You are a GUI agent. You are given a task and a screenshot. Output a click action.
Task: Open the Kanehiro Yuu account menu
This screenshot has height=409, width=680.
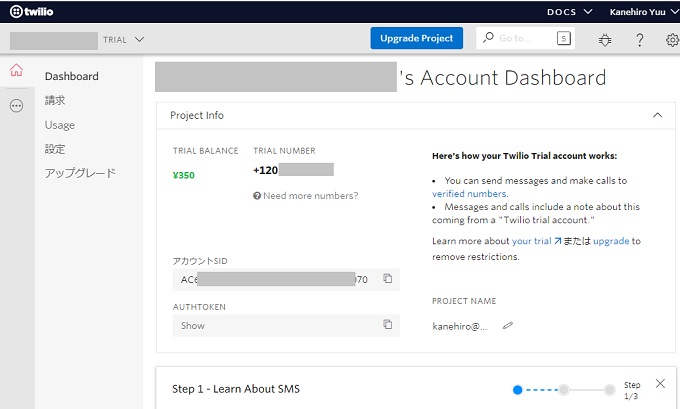[x=644, y=12]
